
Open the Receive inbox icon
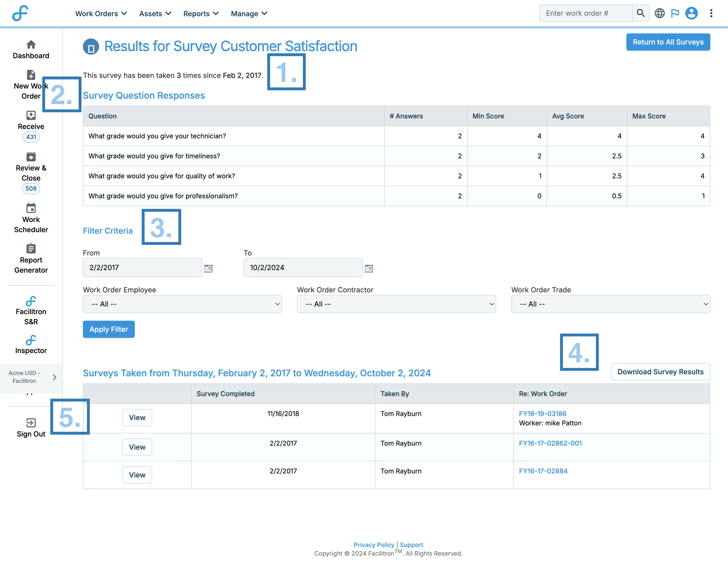[x=31, y=116]
